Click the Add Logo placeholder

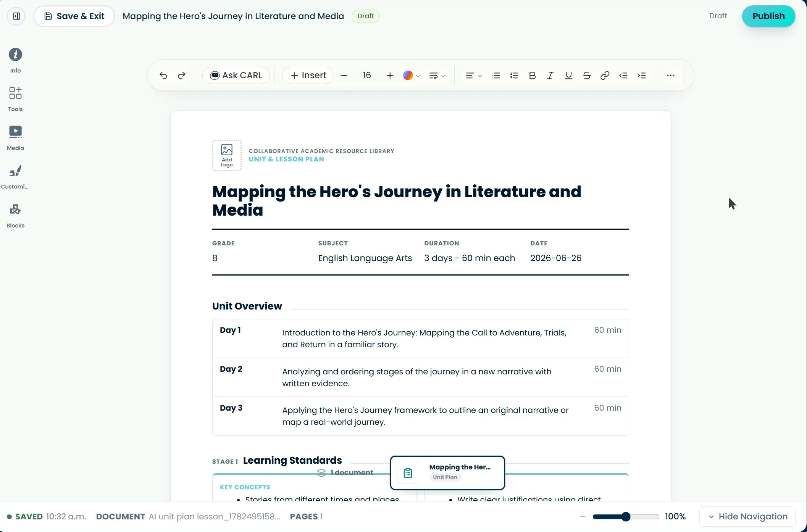[227, 155]
